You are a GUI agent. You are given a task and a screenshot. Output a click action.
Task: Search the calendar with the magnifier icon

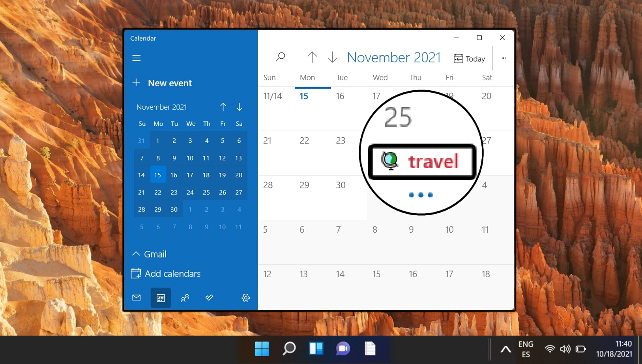280,57
